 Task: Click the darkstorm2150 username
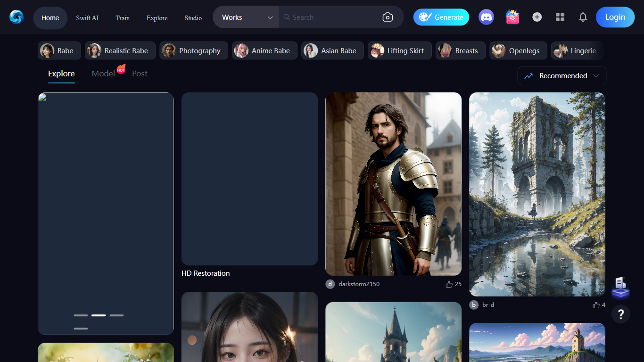coord(359,284)
